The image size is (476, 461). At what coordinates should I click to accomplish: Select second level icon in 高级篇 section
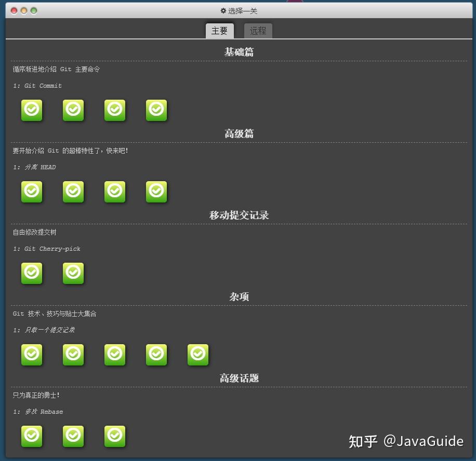click(73, 192)
